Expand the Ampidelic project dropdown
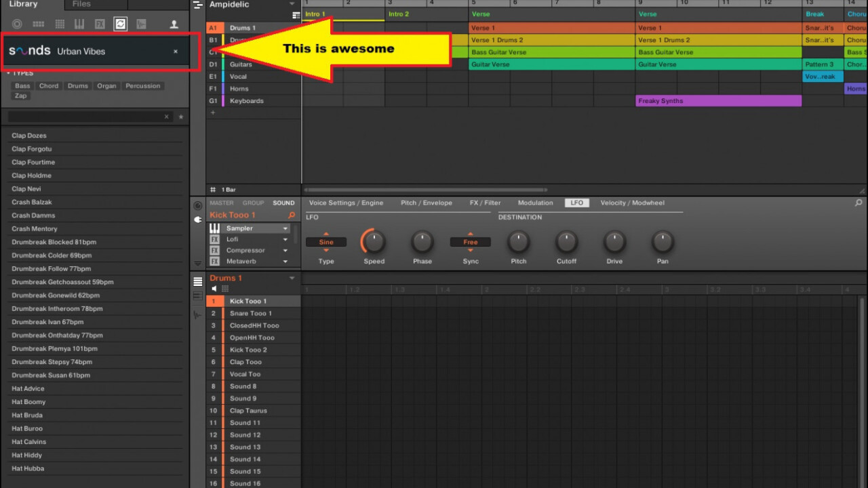Image resolution: width=868 pixels, height=488 pixels. click(x=292, y=5)
